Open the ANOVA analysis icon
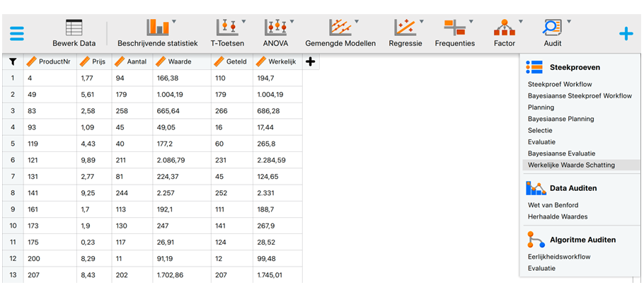The height and width of the screenshot is (297, 644). pyautogui.click(x=275, y=28)
